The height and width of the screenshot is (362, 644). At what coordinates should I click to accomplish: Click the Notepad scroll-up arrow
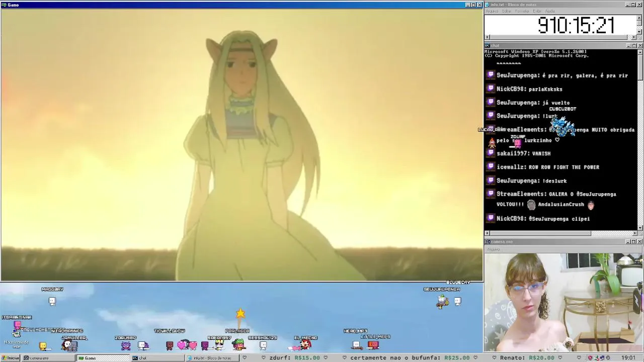pyautogui.click(x=639, y=18)
